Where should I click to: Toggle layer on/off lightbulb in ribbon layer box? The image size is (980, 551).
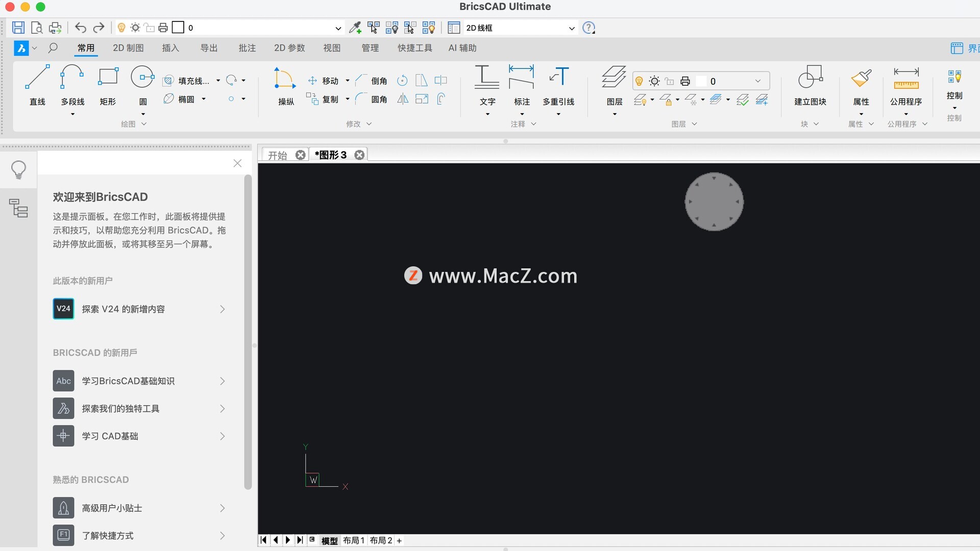(x=639, y=81)
